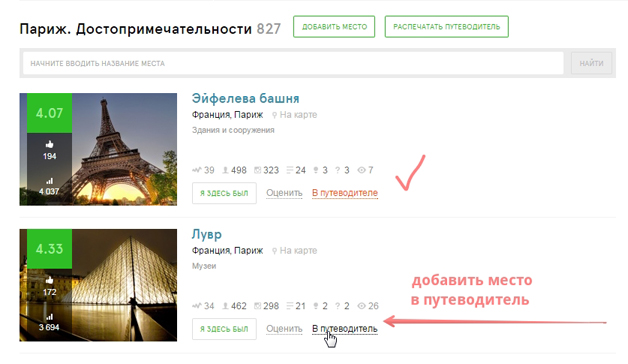Click 'Оценить' link for Louvre
This screenshot has width=628, height=364.
[x=284, y=329]
